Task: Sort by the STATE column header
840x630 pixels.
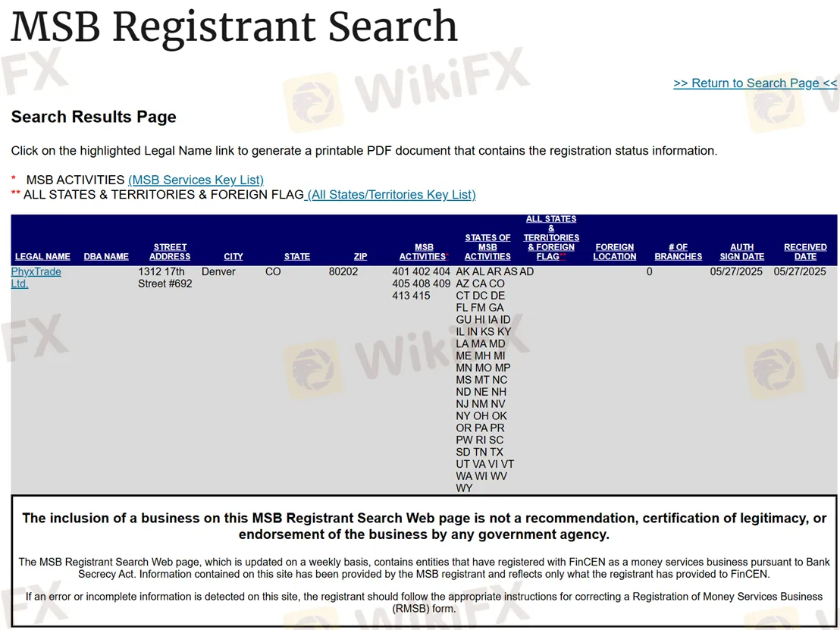Action: pyautogui.click(x=296, y=256)
